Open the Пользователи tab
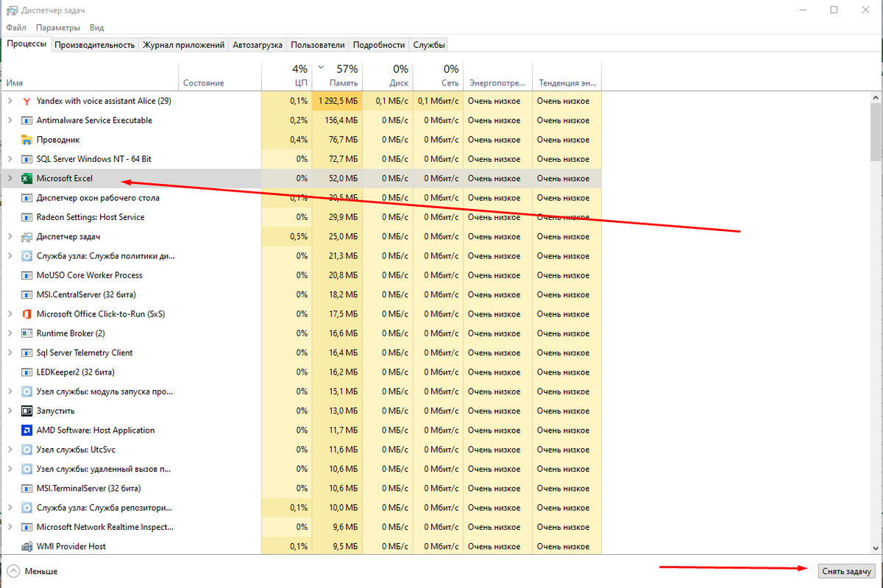Screen dimensions: 883x588 [317, 45]
